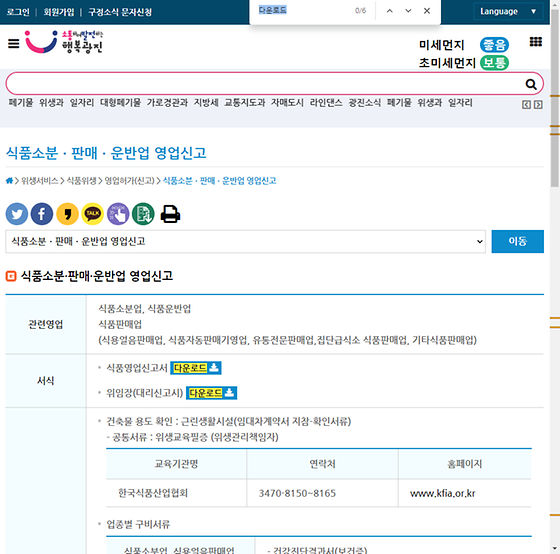Go to next find result

click(408, 11)
